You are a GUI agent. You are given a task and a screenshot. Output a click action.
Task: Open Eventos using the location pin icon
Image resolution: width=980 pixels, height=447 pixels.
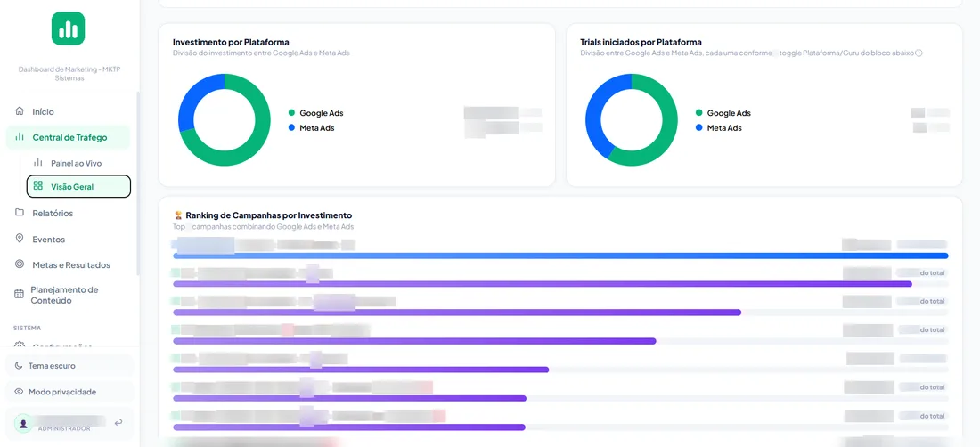[x=20, y=240]
